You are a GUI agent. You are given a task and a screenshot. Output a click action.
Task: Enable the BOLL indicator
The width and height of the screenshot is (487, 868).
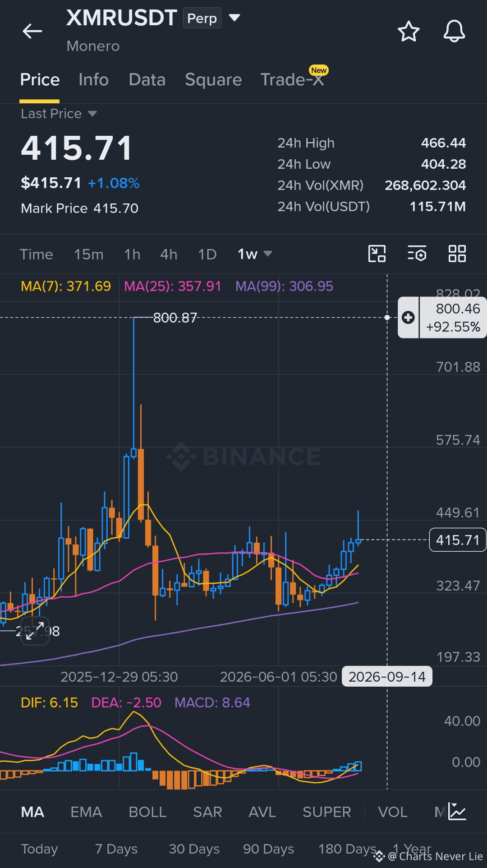pyautogui.click(x=147, y=812)
